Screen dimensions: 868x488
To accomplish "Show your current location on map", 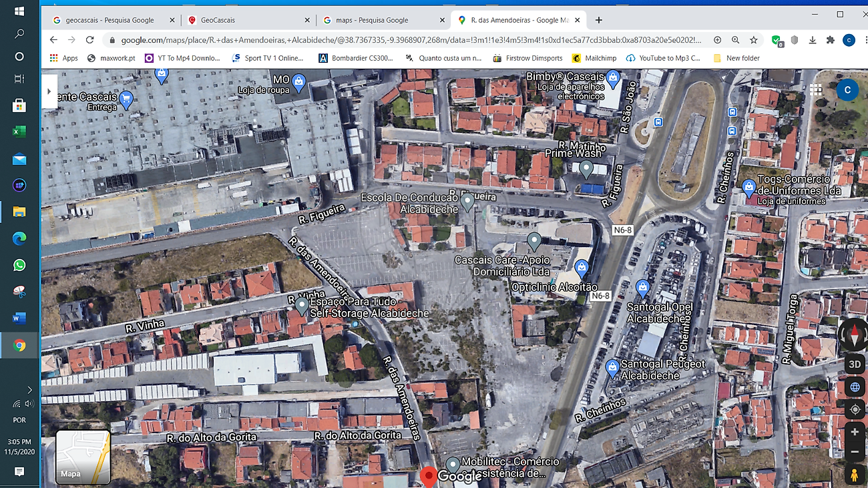I will (854, 409).
